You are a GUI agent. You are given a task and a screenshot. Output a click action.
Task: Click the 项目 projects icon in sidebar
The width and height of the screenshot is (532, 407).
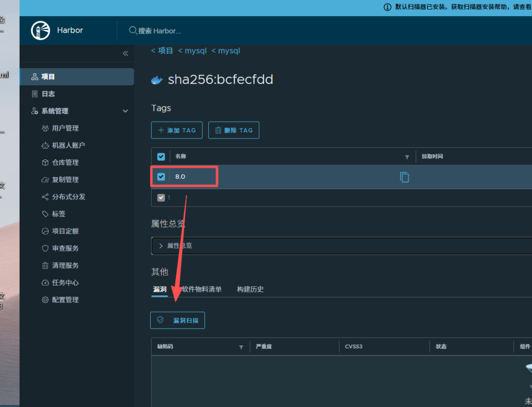tap(34, 77)
